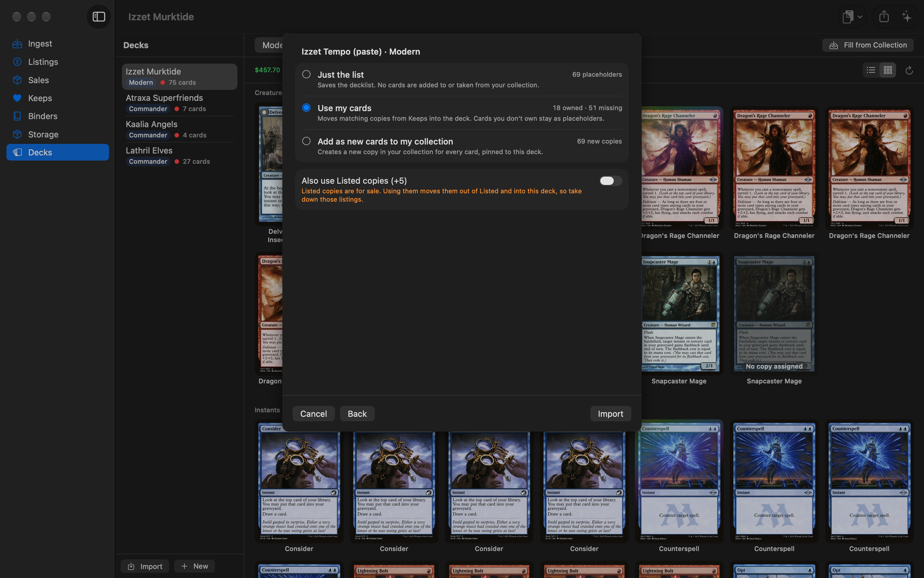Click the unassigned Snapcaster Mage card
Viewport: 924px width, 578px height.
point(774,313)
